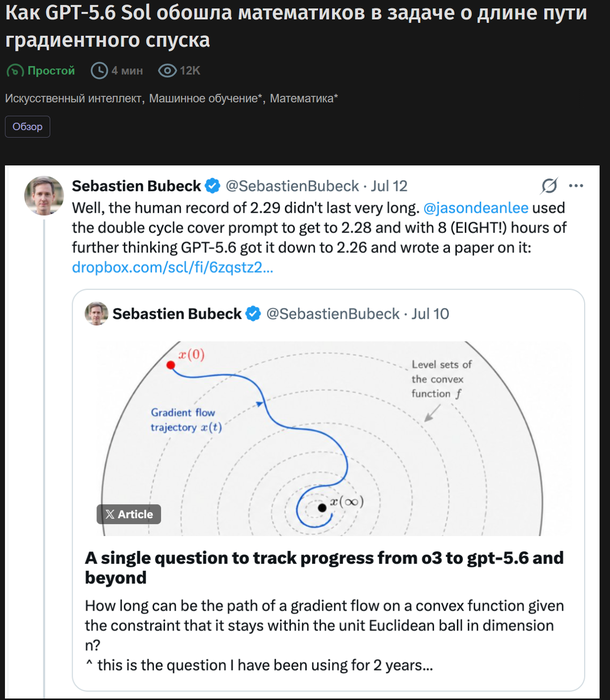Click the 'Jul 12' tweet date
This screenshot has width=610, height=700.
pyautogui.click(x=389, y=186)
